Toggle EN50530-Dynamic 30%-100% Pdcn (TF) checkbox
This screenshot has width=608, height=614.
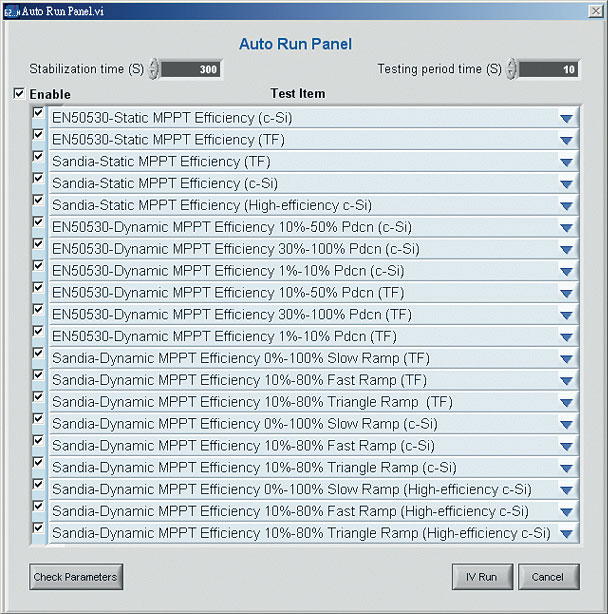[38, 310]
